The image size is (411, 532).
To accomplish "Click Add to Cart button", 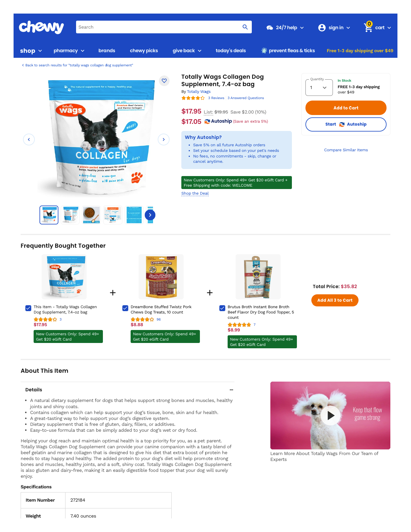I will tap(346, 108).
